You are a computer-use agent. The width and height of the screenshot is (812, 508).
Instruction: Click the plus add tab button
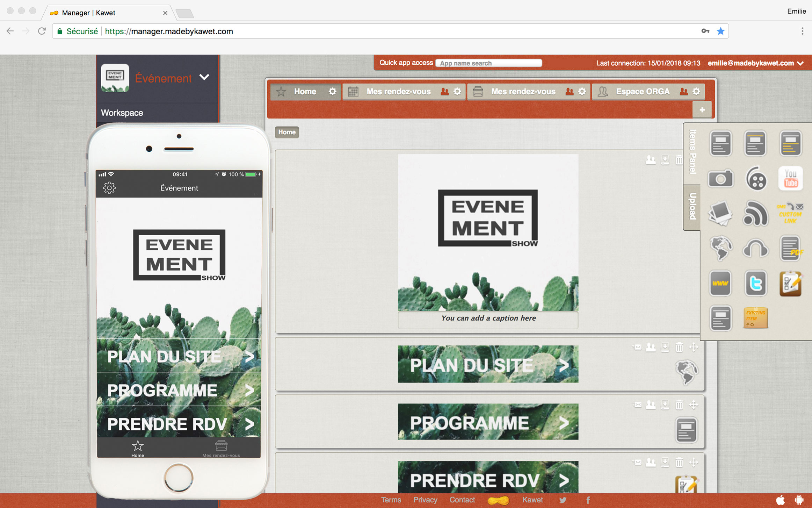702,110
